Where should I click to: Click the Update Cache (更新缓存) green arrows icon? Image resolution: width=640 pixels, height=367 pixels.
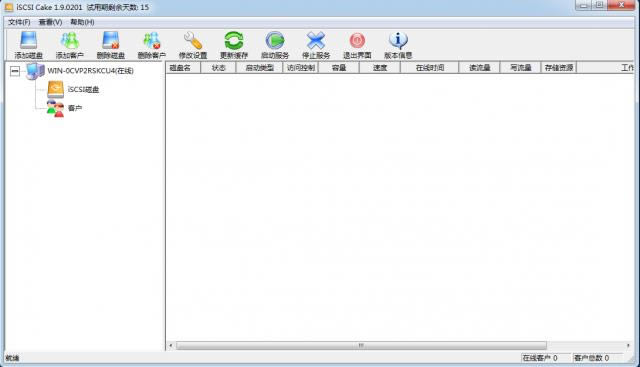tap(234, 40)
